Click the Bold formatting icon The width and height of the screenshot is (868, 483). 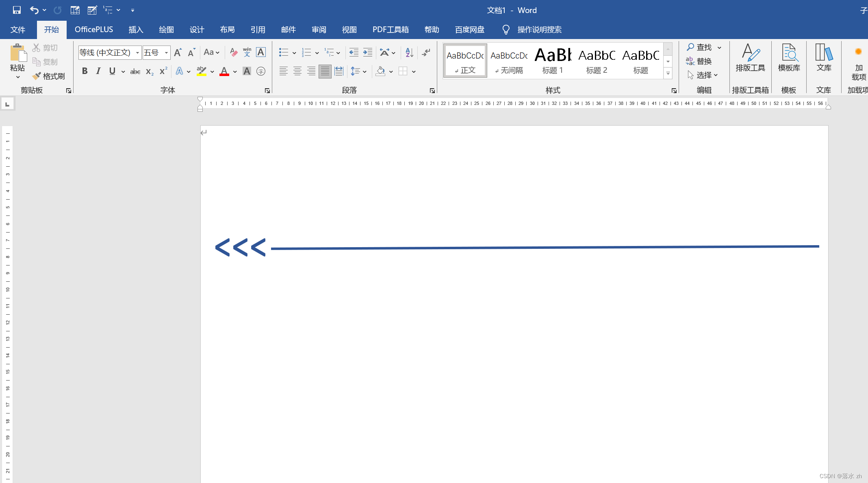pos(85,72)
